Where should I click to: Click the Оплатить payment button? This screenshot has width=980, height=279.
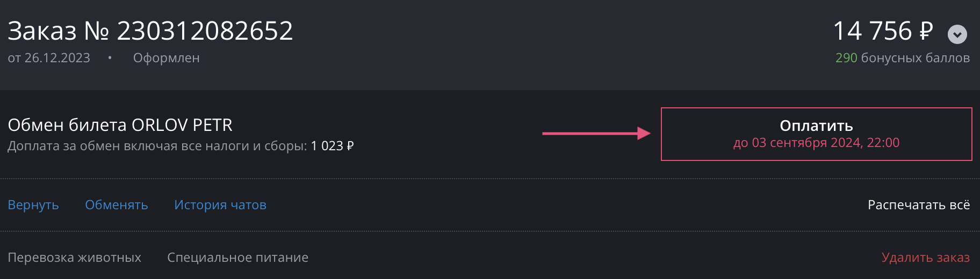(x=816, y=127)
